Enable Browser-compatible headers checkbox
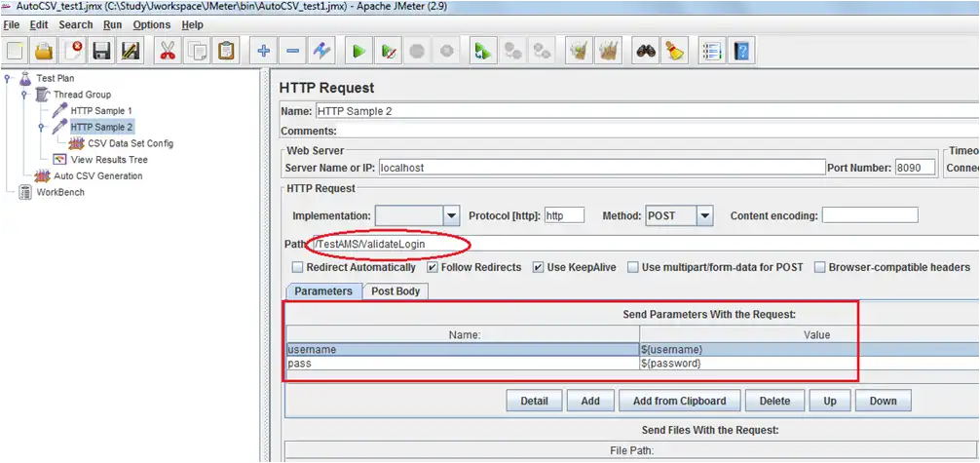980x463 pixels. (x=820, y=267)
